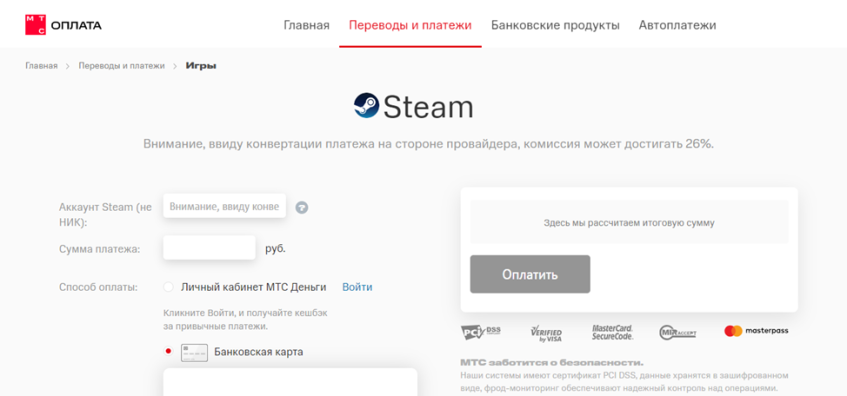Screen dimensions: 847x396
Task: Select Личный кабинет МТС Деньги radio option
Action: click(x=169, y=287)
